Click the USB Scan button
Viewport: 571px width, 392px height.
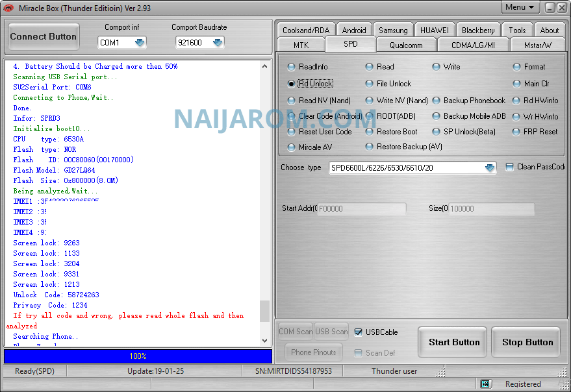(331, 332)
